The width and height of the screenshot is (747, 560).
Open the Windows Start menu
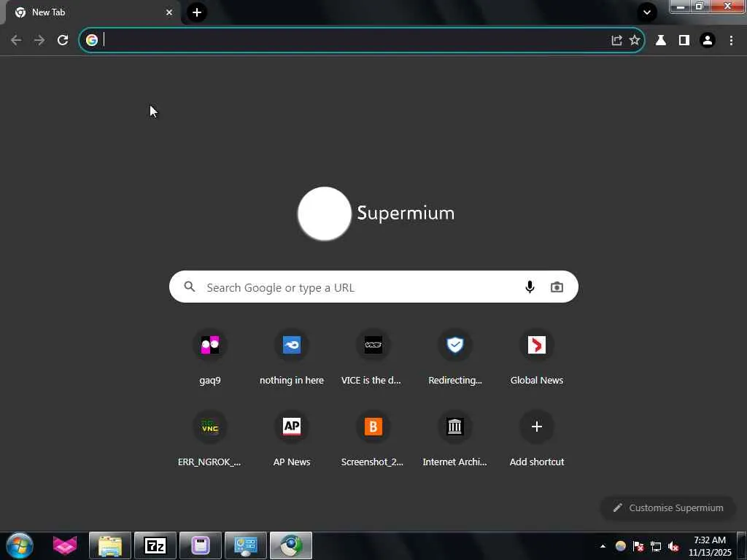click(20, 545)
